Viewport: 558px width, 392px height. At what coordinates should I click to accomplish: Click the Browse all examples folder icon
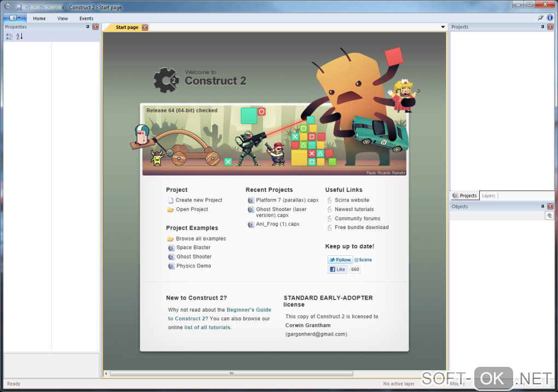[x=171, y=239]
